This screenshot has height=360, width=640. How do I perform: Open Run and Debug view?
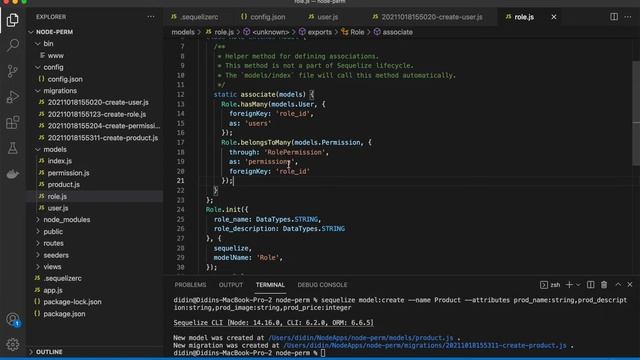[x=13, y=97]
